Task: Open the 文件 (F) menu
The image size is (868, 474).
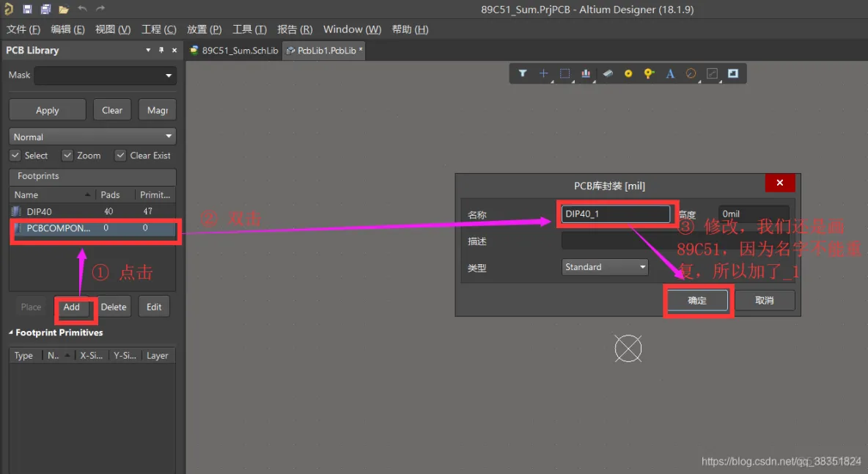Action: pyautogui.click(x=23, y=29)
